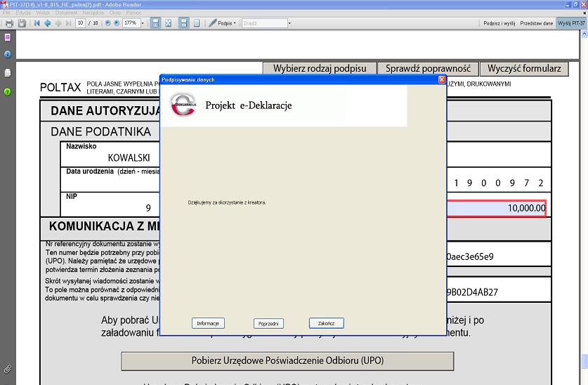Go to the previous page via blue arrow

point(48,23)
